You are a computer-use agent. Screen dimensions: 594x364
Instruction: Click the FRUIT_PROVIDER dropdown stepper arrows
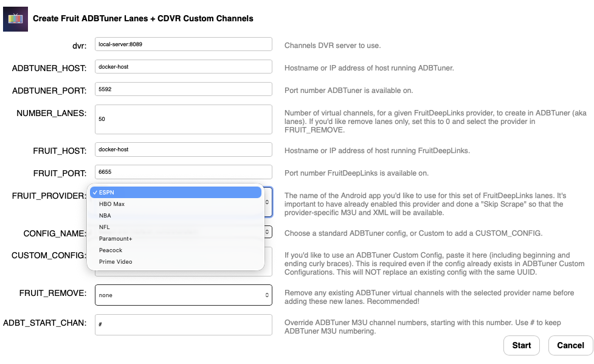268,201
